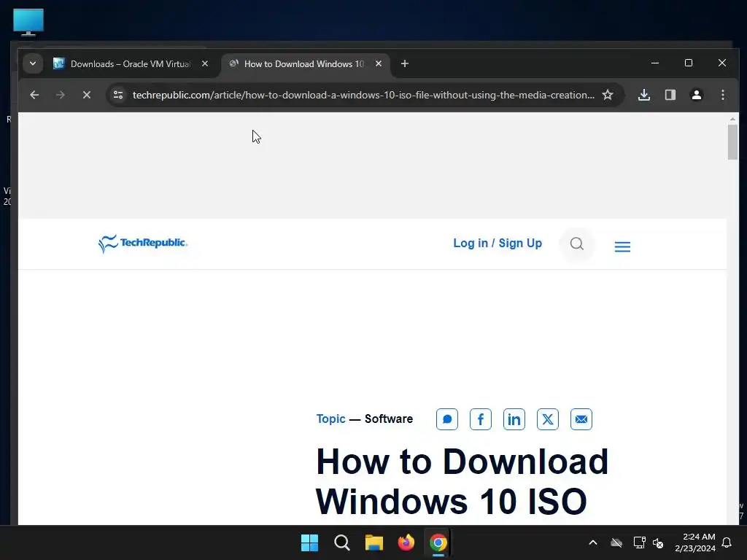Open the Topic link
The image size is (747, 560).
pyautogui.click(x=330, y=419)
